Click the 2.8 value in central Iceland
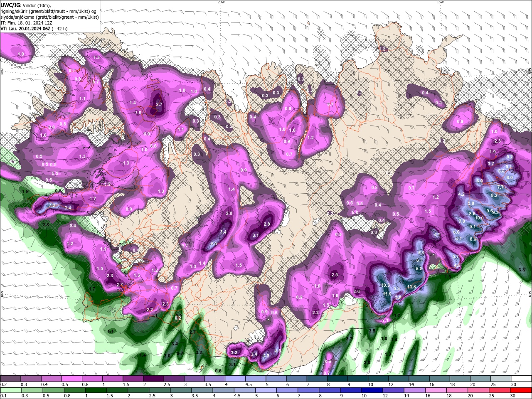The image size is (532, 399). pos(267,224)
